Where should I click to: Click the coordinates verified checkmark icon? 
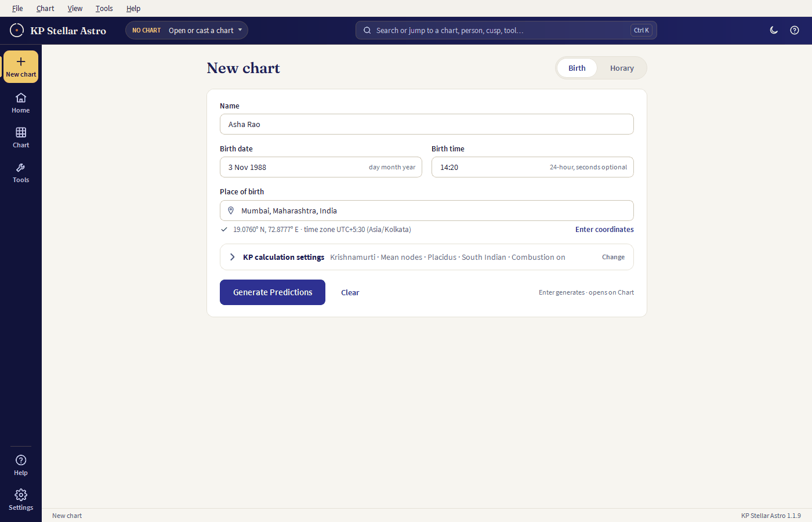pyautogui.click(x=224, y=230)
